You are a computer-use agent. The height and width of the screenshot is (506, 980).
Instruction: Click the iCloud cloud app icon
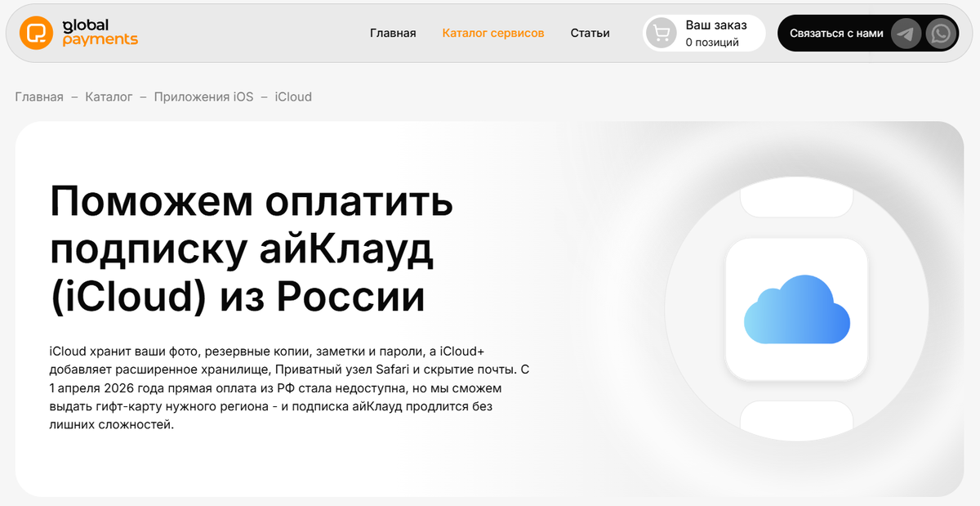pyautogui.click(x=796, y=309)
